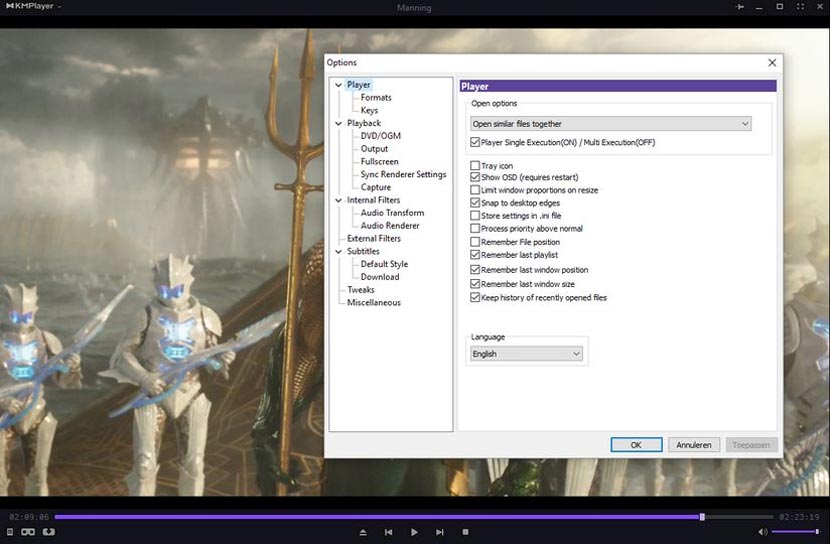830x544 pixels.
Task: Uncheck Show OSD (requires restart)
Action: 475,178
